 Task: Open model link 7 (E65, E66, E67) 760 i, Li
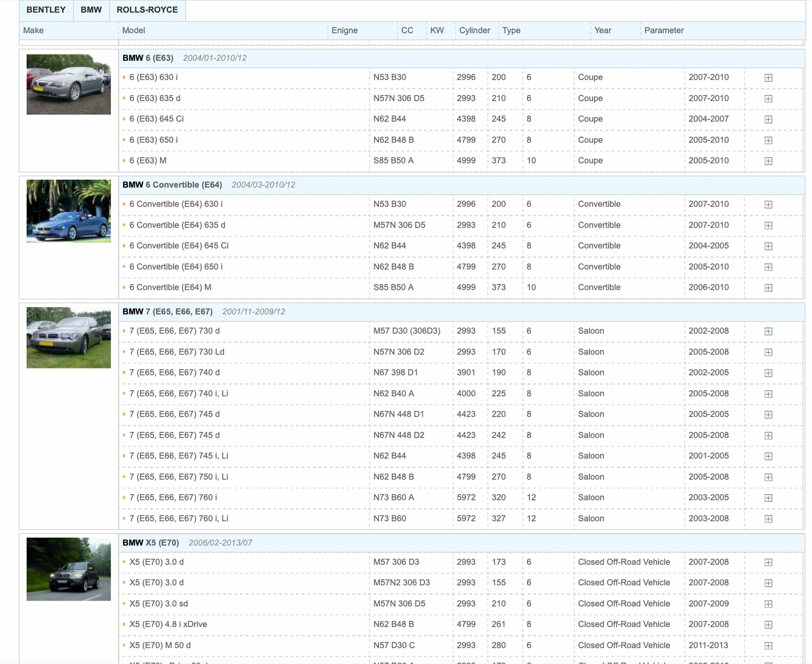click(x=179, y=518)
